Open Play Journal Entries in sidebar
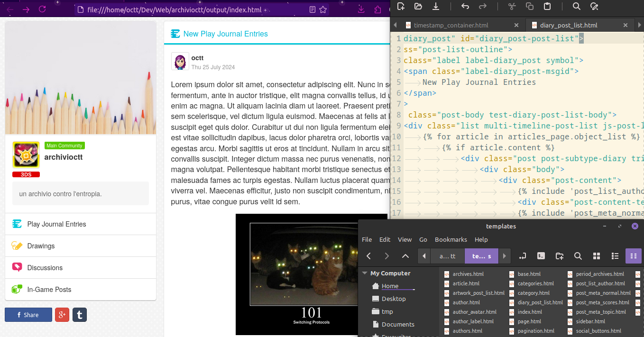This screenshot has width=644, height=337. [x=81, y=224]
